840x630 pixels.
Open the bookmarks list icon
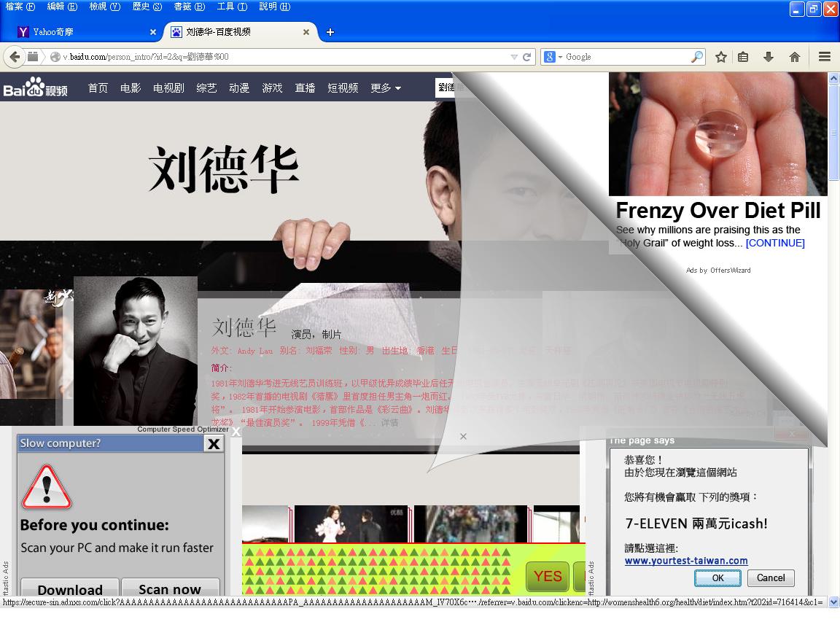coord(743,57)
